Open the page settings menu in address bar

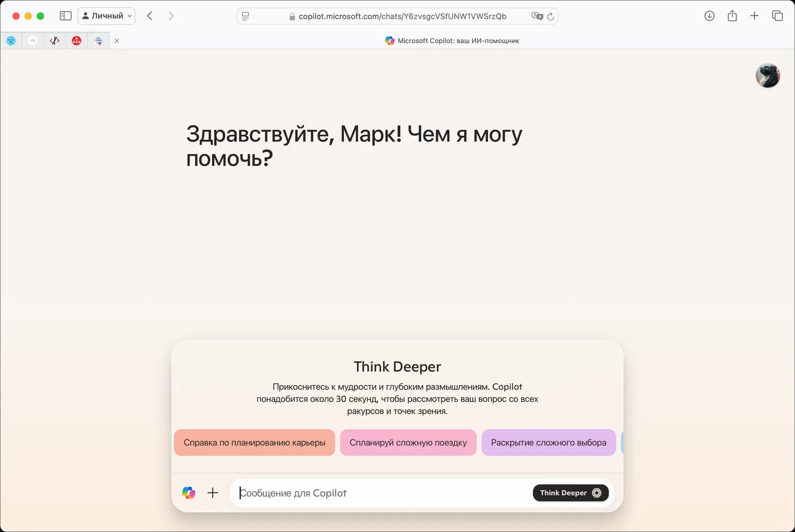[x=245, y=16]
